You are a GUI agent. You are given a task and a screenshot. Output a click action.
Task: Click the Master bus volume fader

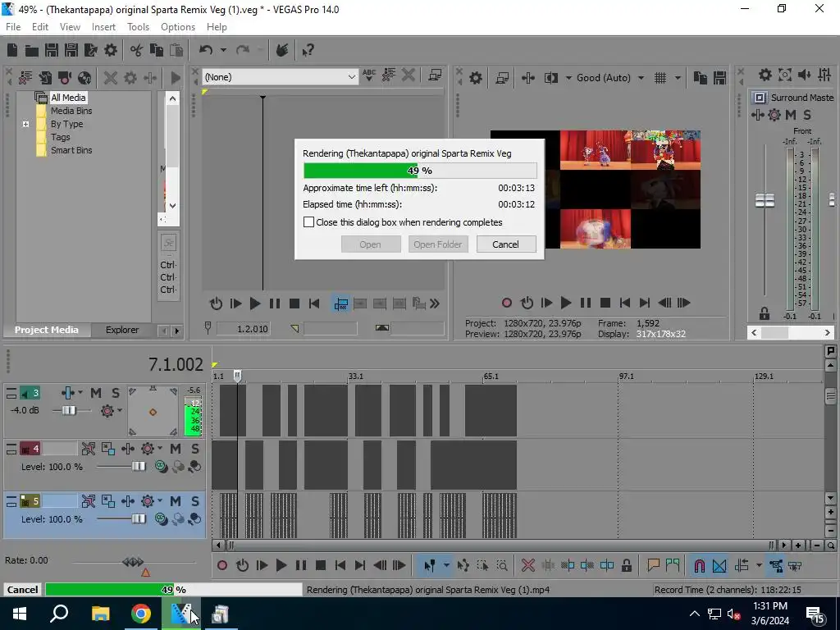(x=765, y=200)
